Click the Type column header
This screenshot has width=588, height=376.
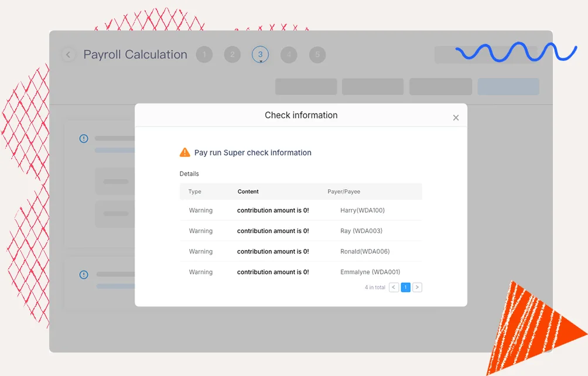tap(195, 192)
